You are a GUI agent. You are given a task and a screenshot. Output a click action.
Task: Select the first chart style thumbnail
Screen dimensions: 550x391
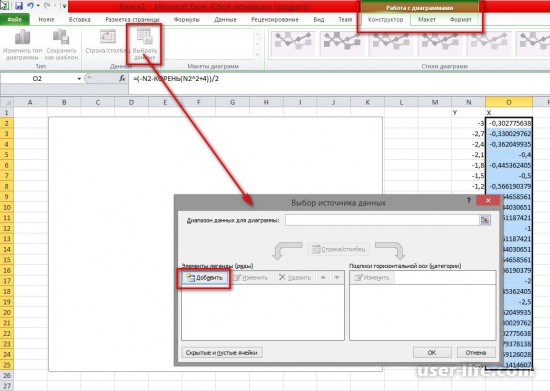click(293, 43)
